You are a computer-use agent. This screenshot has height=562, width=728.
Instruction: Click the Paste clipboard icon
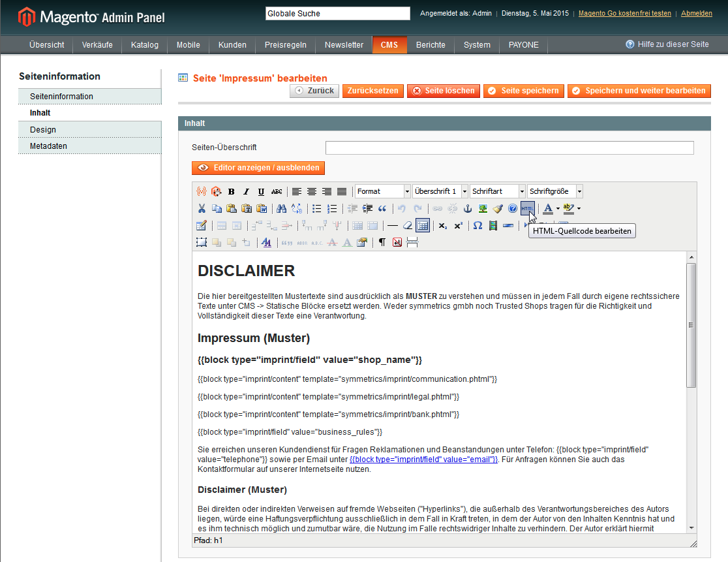tap(231, 208)
